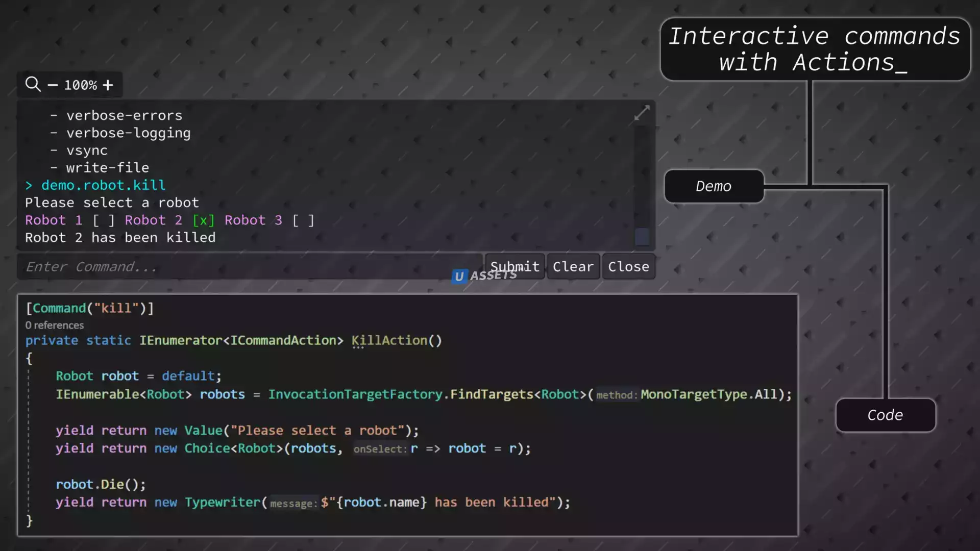This screenshot has width=980, height=551.
Task: Check the Robot 1 checkbox
Action: coord(104,220)
